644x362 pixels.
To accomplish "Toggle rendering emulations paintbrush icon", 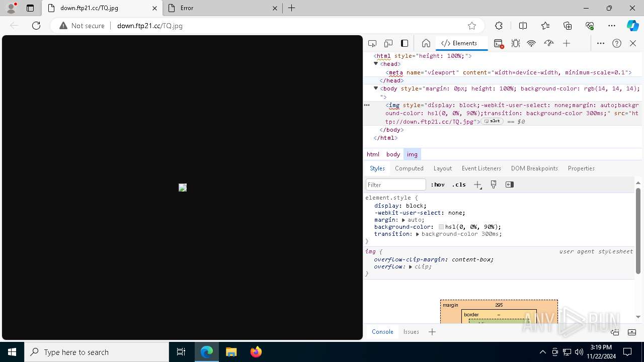I will coord(494,185).
